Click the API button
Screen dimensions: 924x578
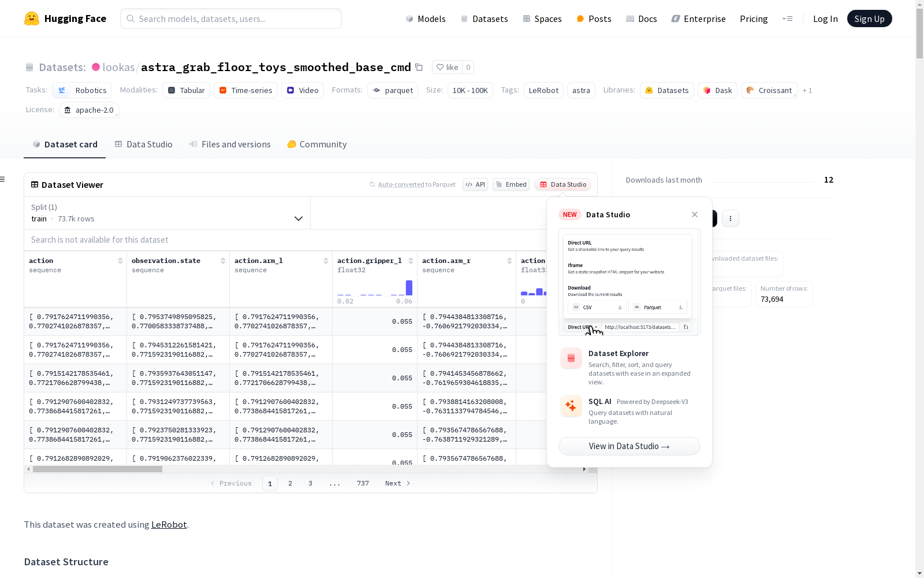click(475, 184)
